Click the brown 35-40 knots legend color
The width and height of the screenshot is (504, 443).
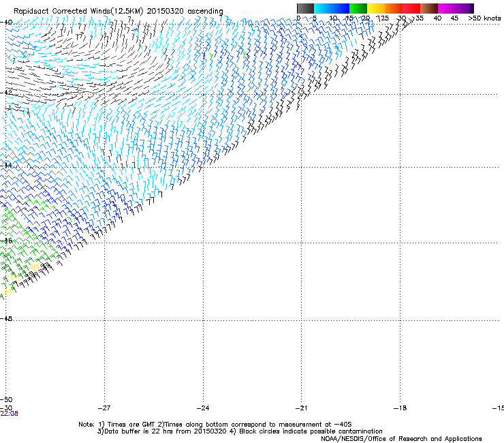(x=429, y=8)
